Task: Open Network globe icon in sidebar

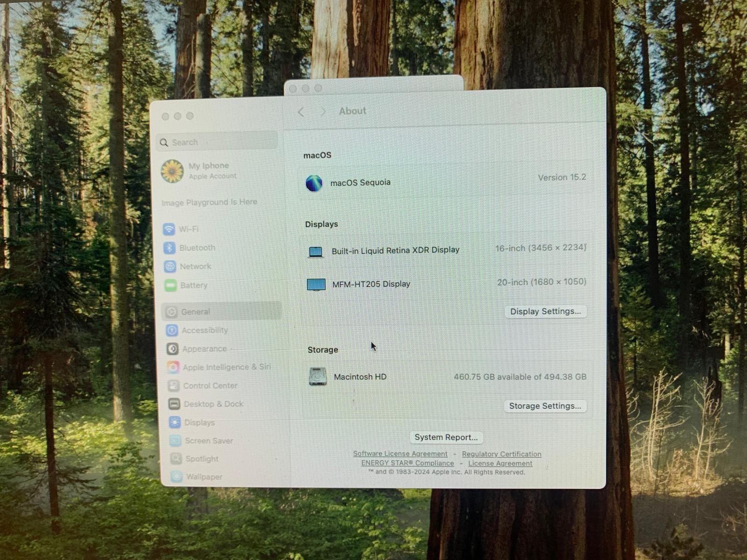Action: pyautogui.click(x=170, y=266)
